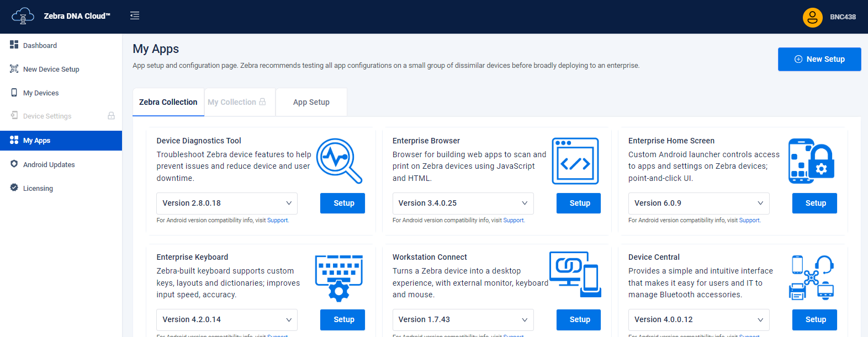Open the user profile avatar icon
The width and height of the screenshot is (868, 337).
812,17
